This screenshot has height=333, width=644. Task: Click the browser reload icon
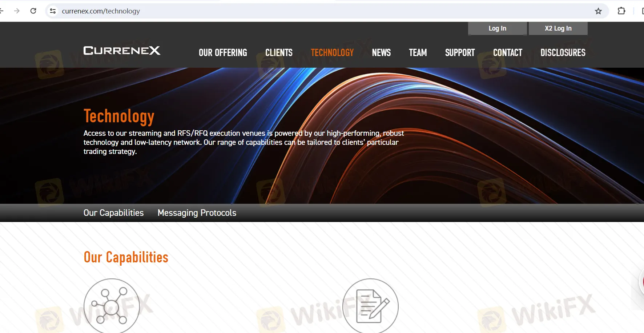33,11
